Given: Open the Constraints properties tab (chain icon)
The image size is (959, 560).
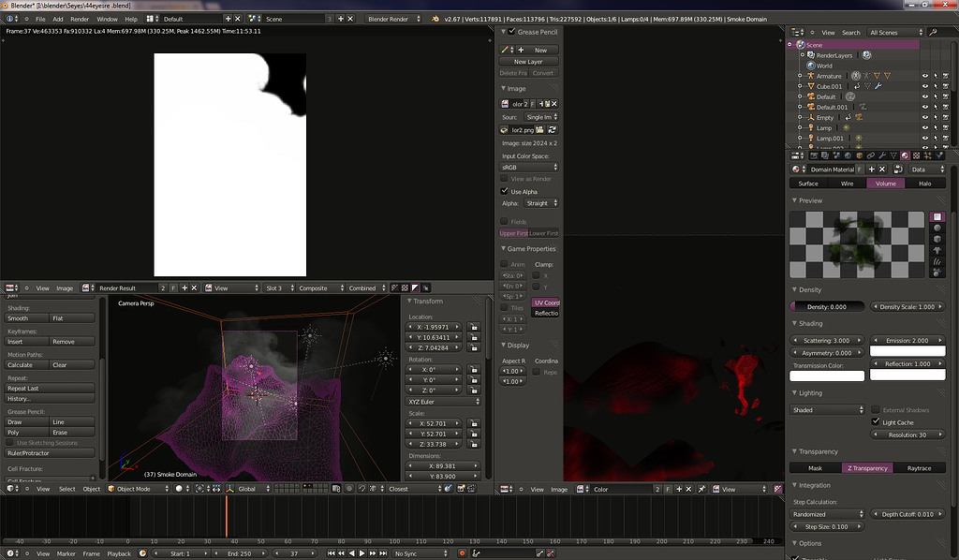Looking at the screenshot, I should click(x=870, y=155).
